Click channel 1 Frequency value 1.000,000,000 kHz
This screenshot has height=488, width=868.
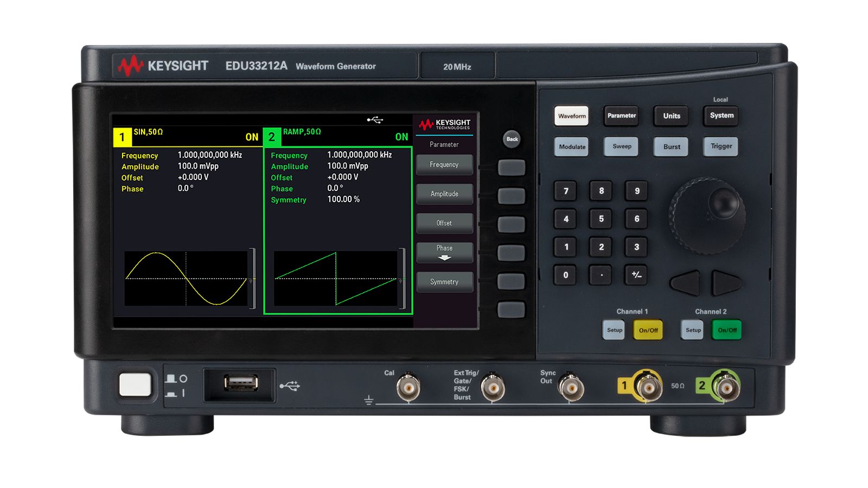(x=210, y=155)
